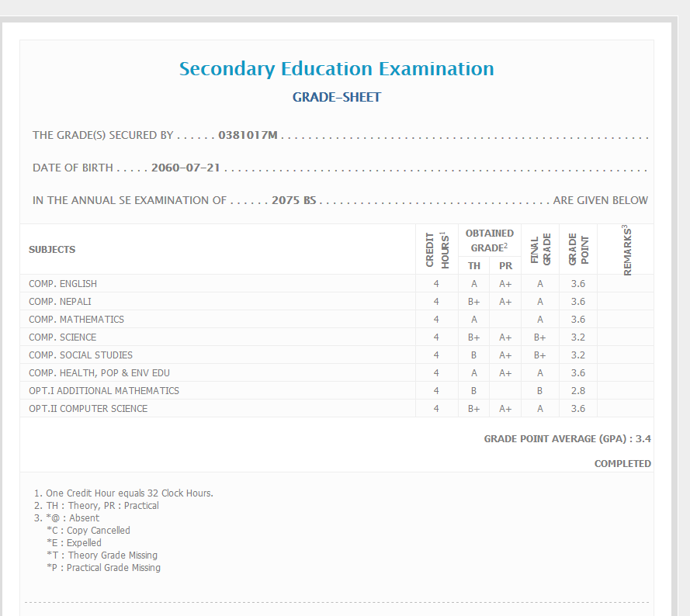Click the CREDIT HOURS column header

(437, 249)
